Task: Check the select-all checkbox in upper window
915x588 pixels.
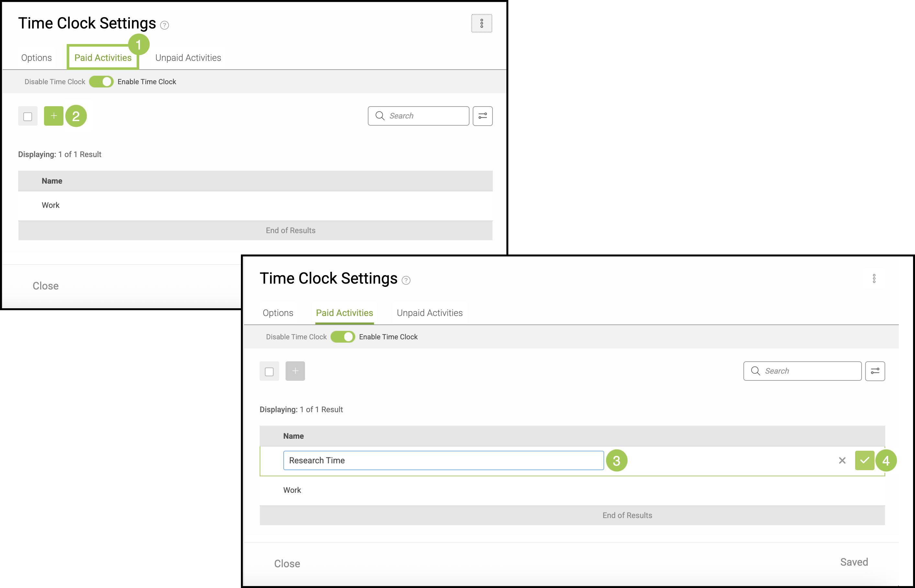Action: point(28,116)
